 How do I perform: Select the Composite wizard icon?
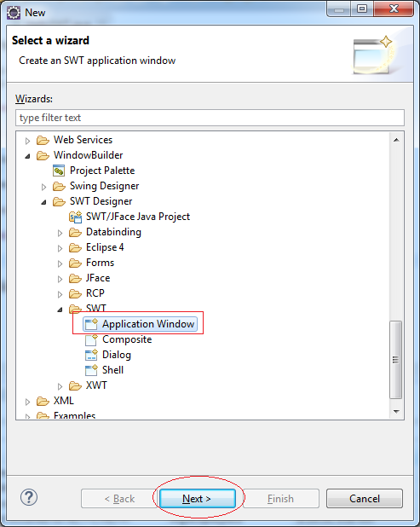[x=91, y=339]
